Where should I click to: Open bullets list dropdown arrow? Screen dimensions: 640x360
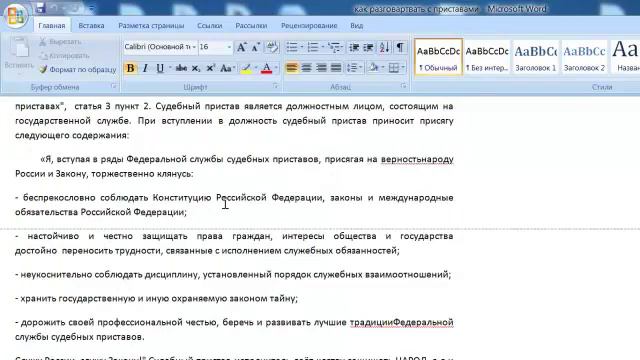pyautogui.click(x=302, y=47)
